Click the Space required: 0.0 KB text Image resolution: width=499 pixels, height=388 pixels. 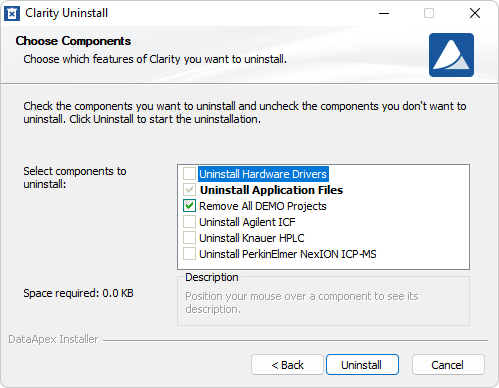(x=78, y=293)
